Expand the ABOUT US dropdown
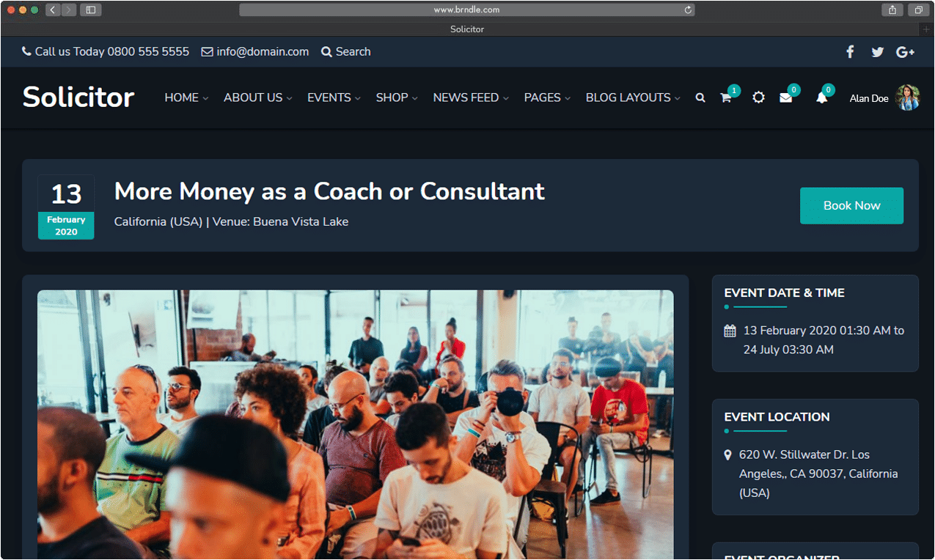The height and width of the screenshot is (560, 935). pos(258,97)
